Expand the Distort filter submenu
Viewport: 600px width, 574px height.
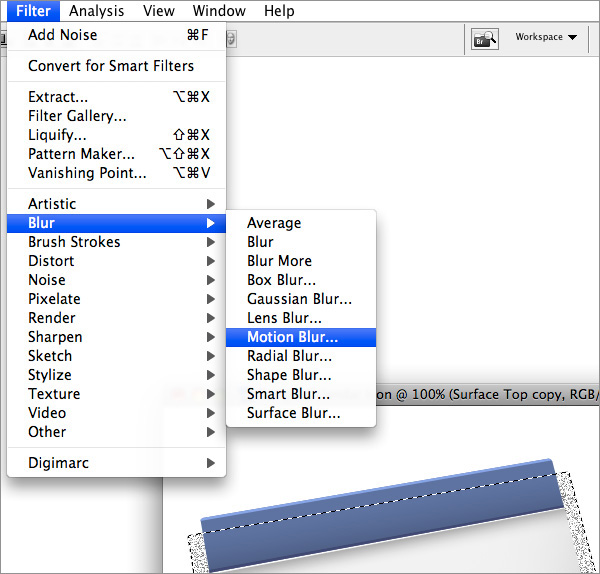click(x=116, y=261)
